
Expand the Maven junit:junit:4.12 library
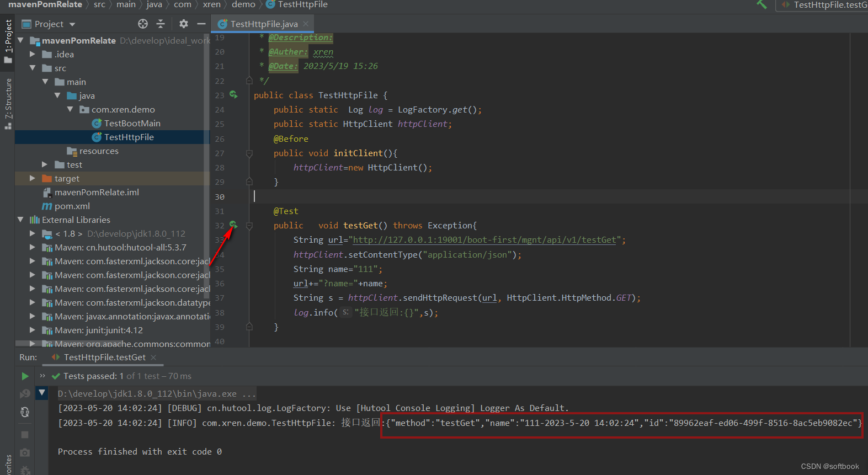click(x=33, y=330)
